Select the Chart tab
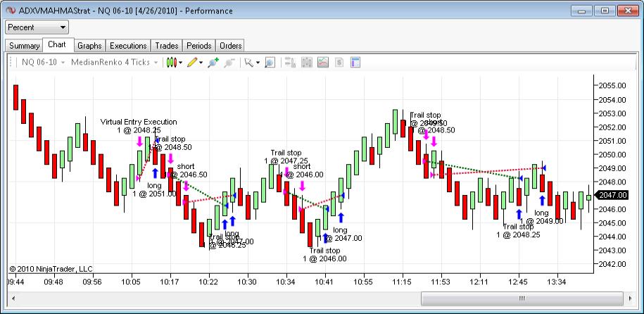 click(57, 44)
